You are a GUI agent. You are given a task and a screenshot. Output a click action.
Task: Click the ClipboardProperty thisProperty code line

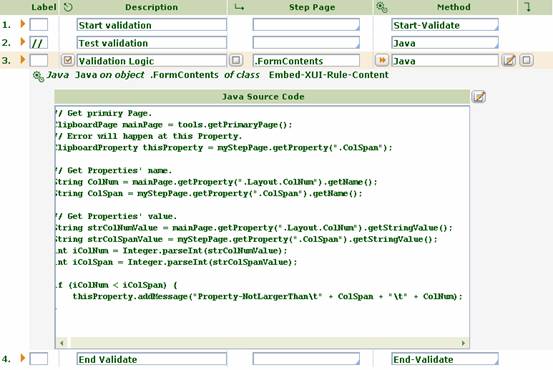[224, 147]
